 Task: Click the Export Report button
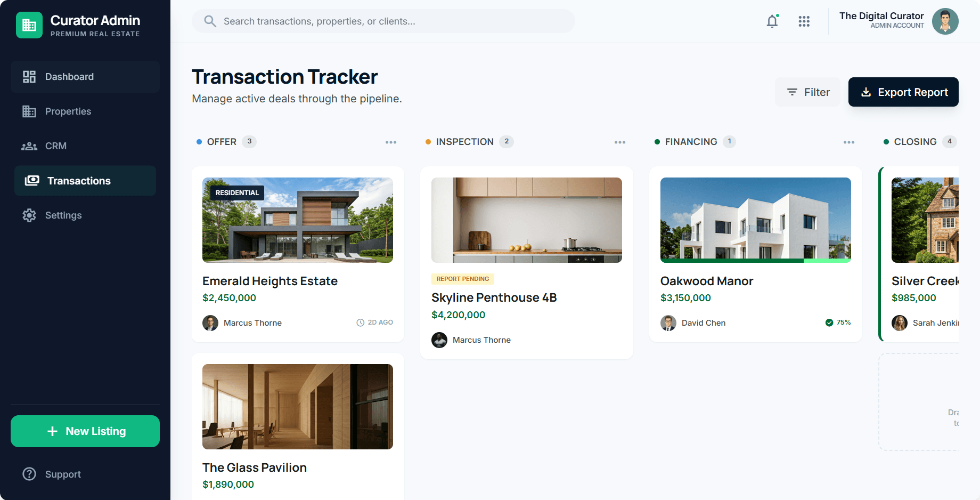(x=903, y=92)
